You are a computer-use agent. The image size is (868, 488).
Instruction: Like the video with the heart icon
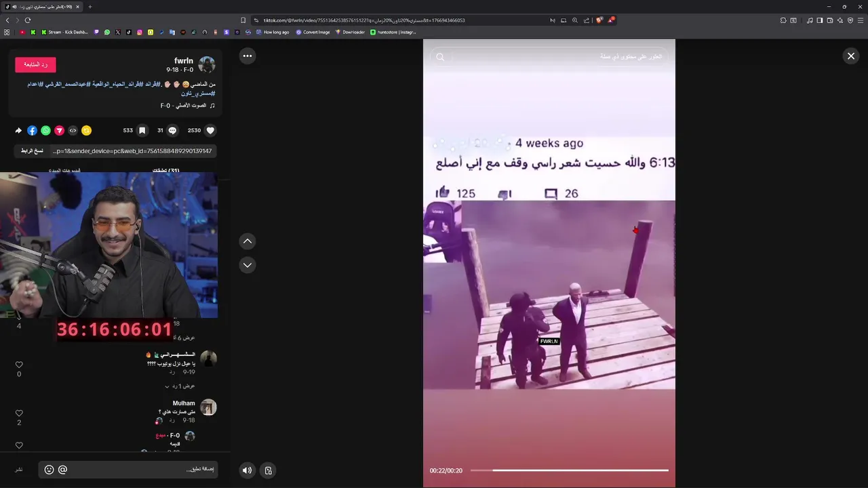pyautogui.click(x=210, y=130)
